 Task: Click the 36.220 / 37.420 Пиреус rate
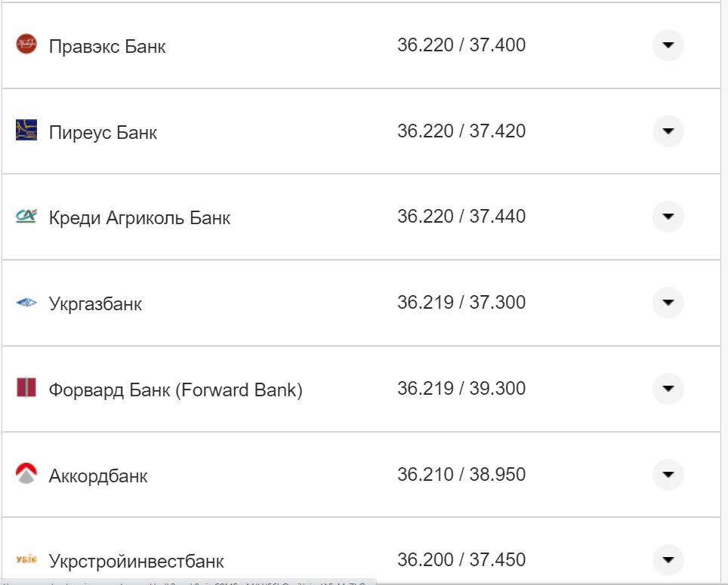pyautogui.click(x=461, y=131)
